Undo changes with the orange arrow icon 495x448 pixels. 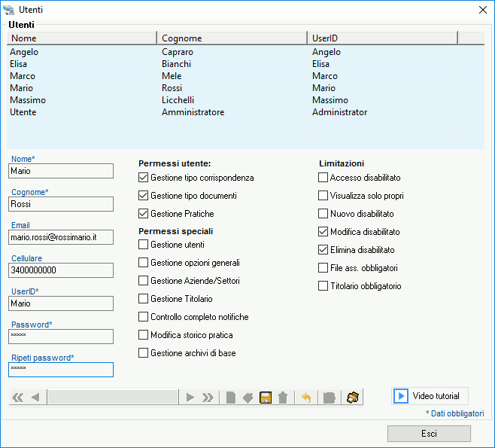pos(306,398)
